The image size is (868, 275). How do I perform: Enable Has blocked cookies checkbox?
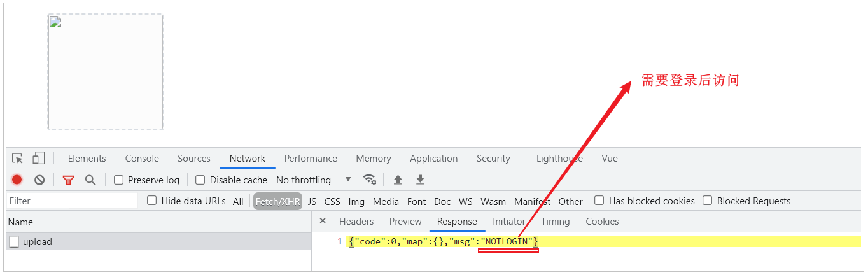click(599, 201)
